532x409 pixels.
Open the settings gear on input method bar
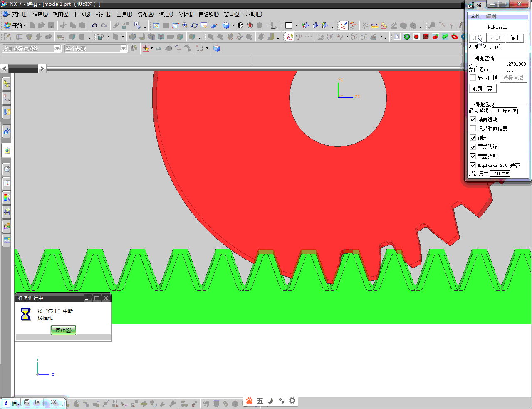point(292,401)
